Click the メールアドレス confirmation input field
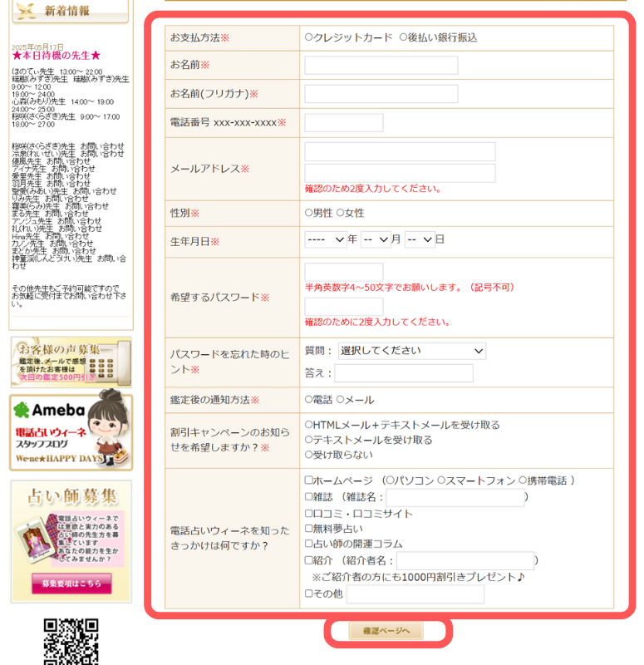This screenshot has width=644, height=665. click(400, 173)
